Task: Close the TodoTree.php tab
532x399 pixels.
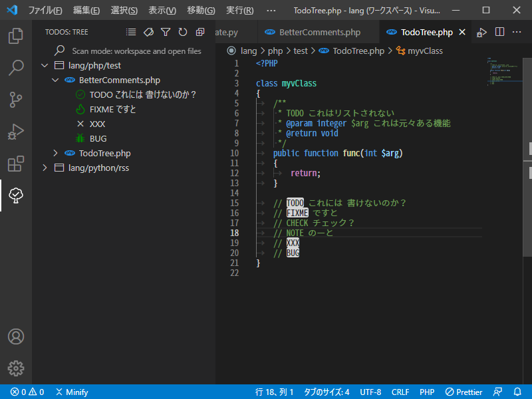Action: click(x=462, y=32)
